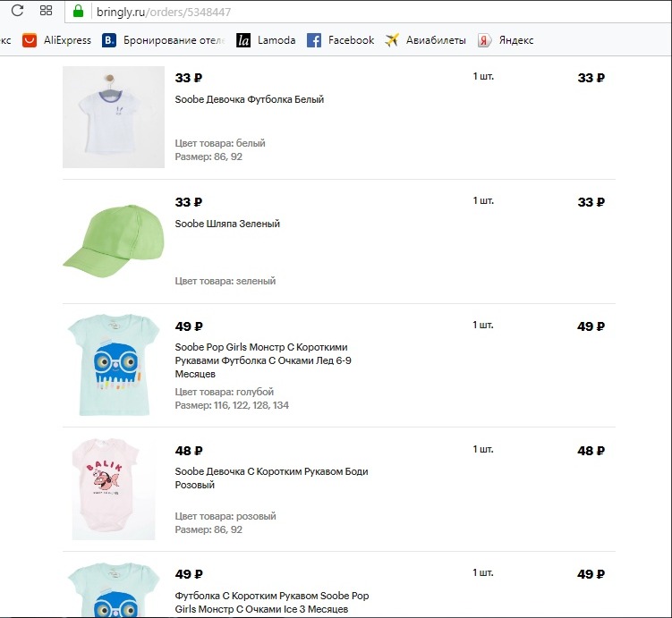Open the green cap product image
The image size is (672, 618).
click(x=114, y=240)
